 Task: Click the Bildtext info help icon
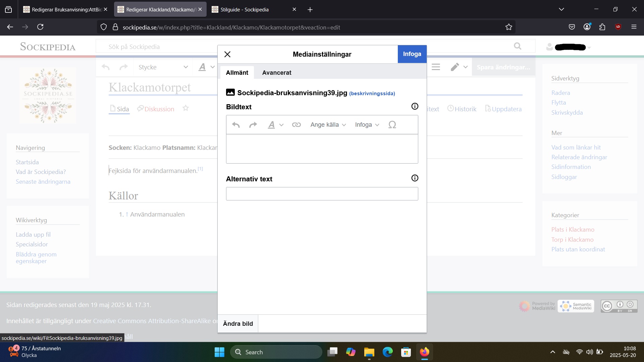[415, 106]
